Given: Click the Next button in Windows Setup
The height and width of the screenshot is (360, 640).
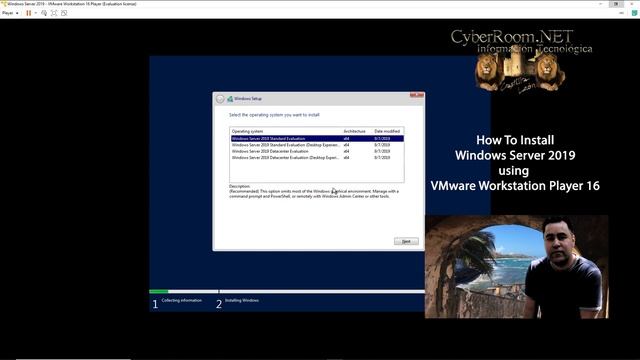Looking at the screenshot, I should 406,241.
